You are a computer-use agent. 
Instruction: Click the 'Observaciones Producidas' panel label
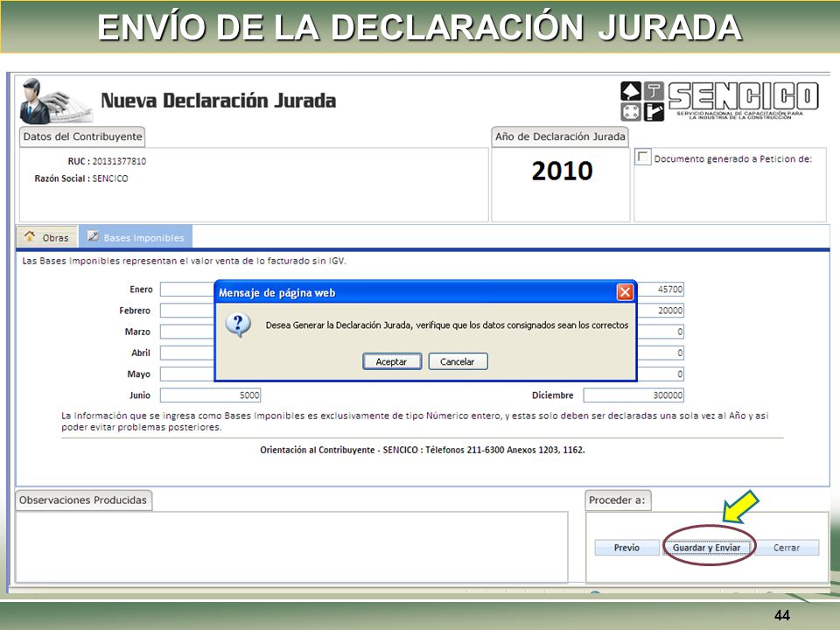click(83, 500)
